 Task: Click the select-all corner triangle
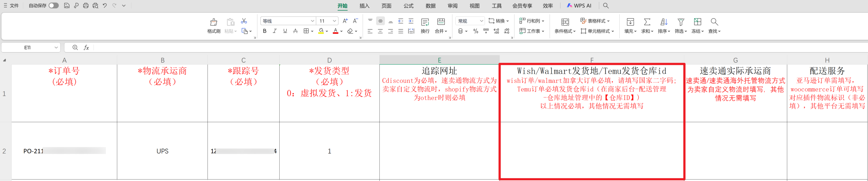tap(4, 60)
